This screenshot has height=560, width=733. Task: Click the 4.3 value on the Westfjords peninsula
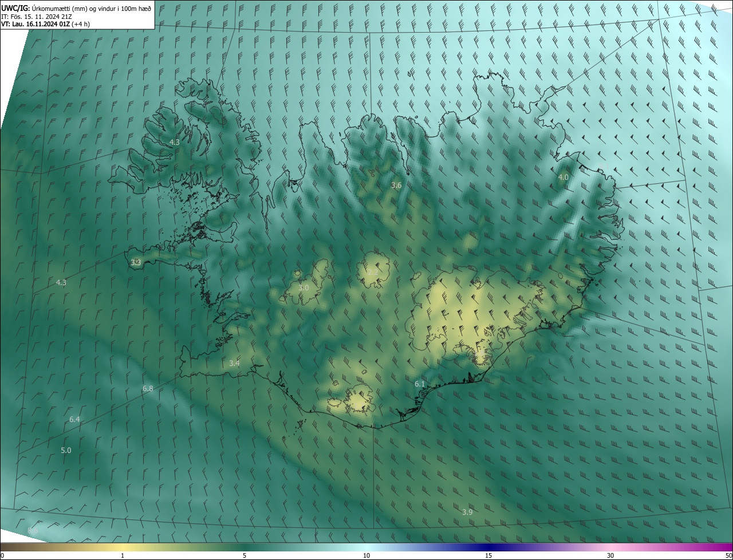click(x=175, y=142)
